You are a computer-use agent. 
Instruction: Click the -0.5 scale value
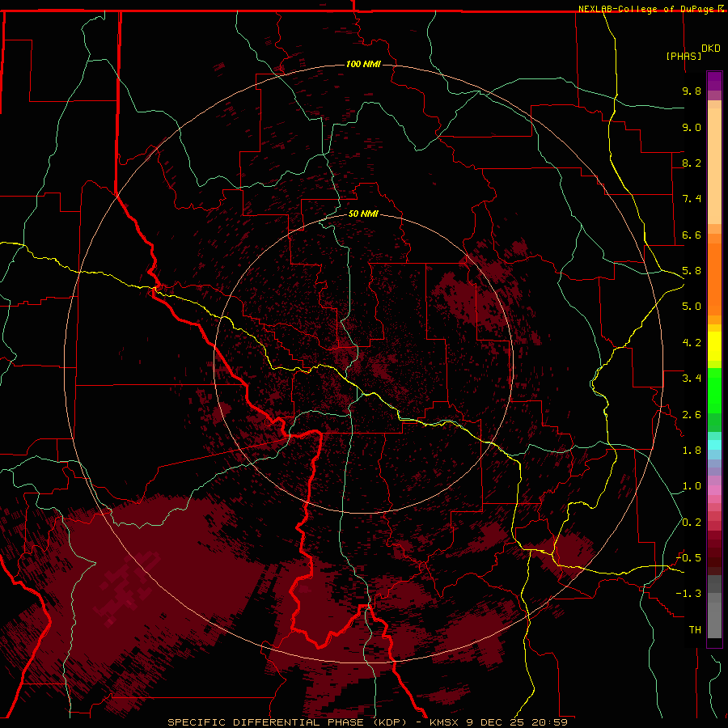688,558
